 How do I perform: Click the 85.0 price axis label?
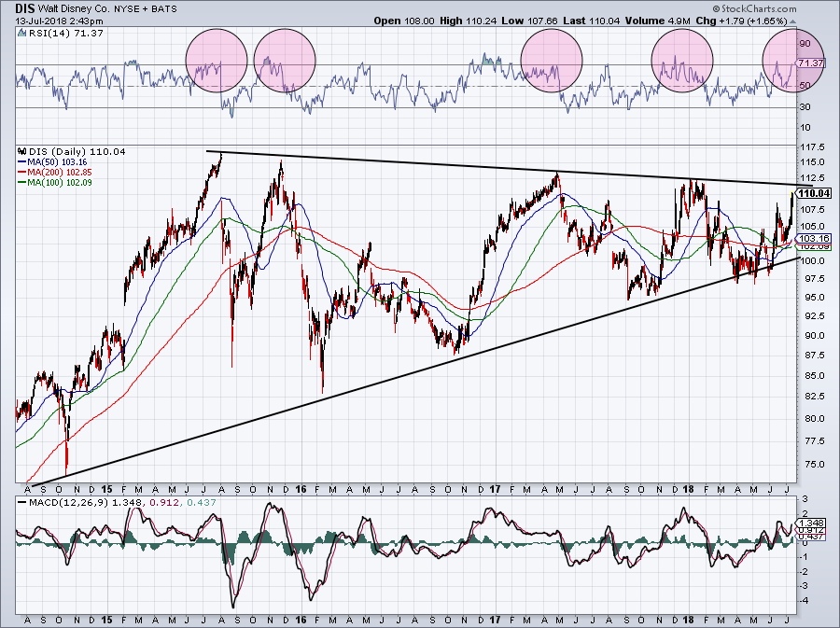coord(813,376)
